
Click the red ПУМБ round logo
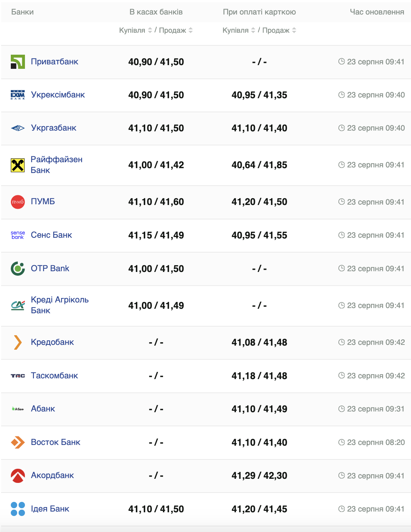18,202
